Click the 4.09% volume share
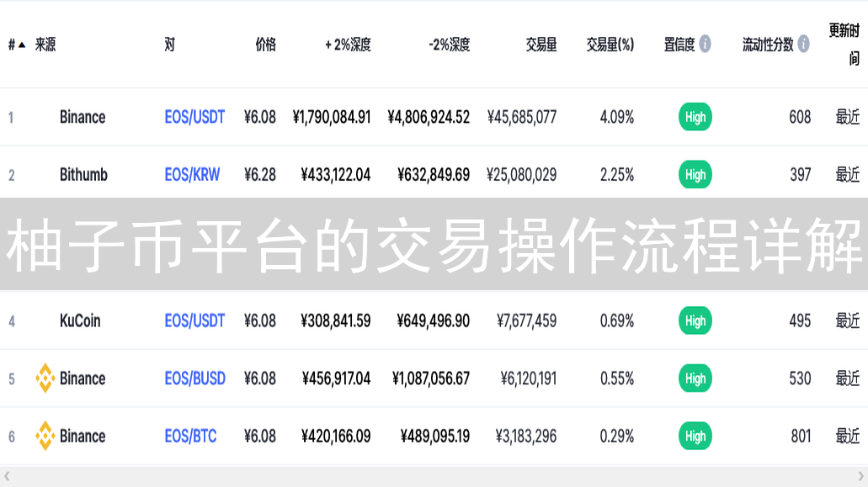The height and width of the screenshot is (487, 868). pos(616,117)
